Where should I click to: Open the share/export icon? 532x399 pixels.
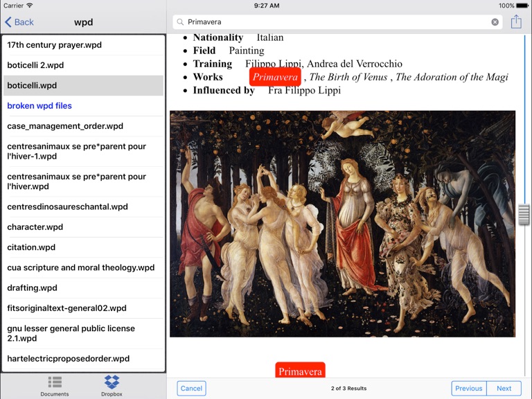(516, 21)
